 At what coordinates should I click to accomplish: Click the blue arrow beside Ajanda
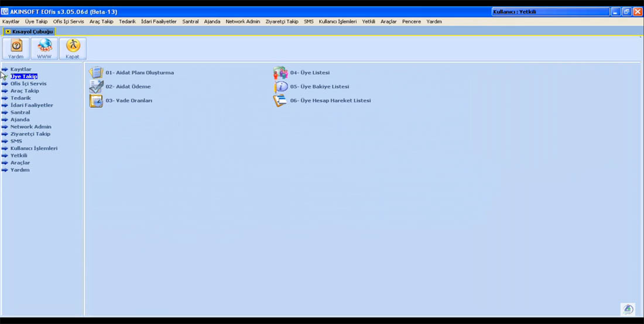(x=5, y=120)
